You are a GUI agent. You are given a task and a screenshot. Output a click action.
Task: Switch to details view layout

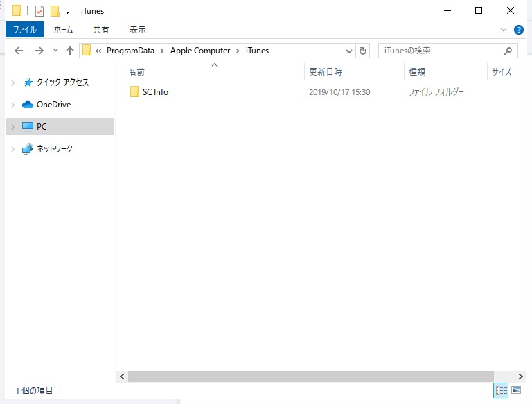[501, 390]
